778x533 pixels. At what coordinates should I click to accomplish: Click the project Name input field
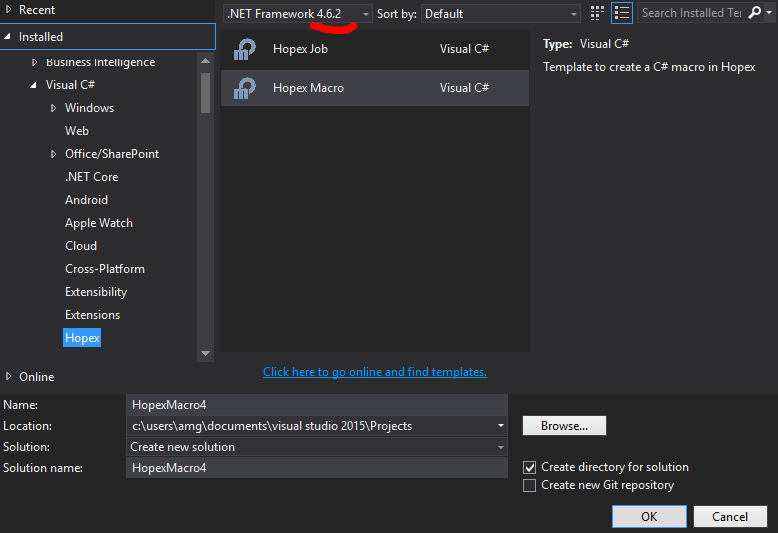coord(316,405)
